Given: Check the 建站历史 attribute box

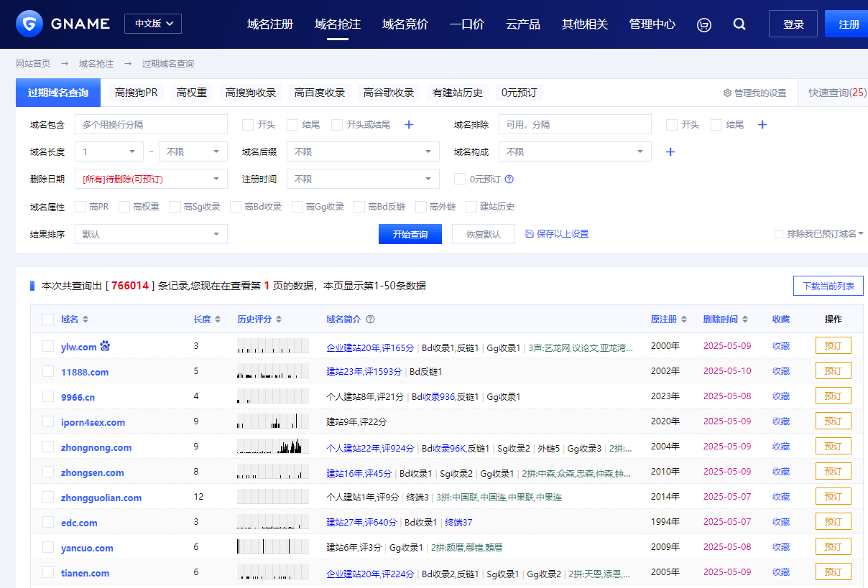Looking at the screenshot, I should point(471,207).
